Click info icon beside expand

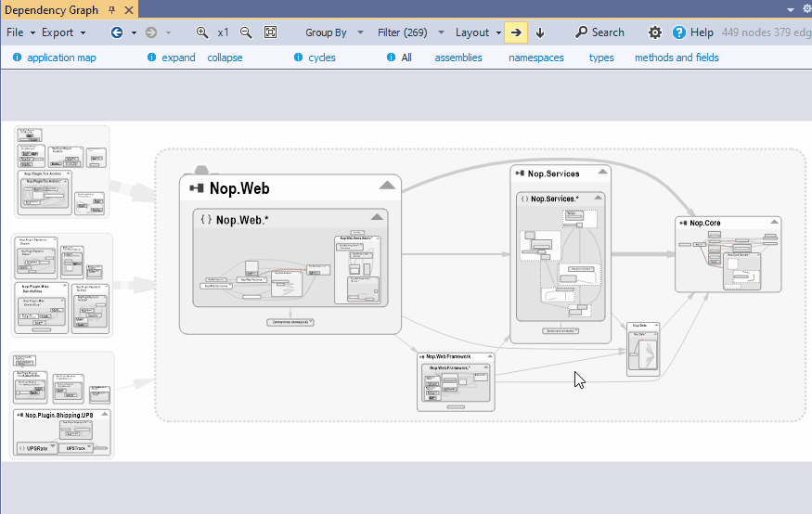151,57
